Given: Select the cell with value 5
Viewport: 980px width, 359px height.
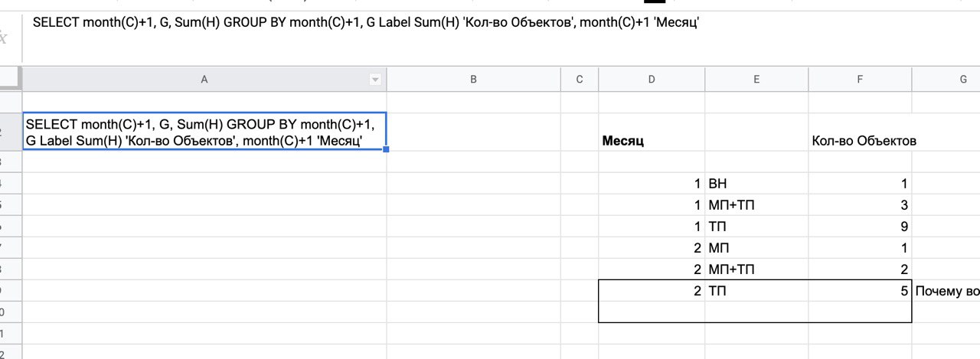Looking at the screenshot, I should pos(860,291).
